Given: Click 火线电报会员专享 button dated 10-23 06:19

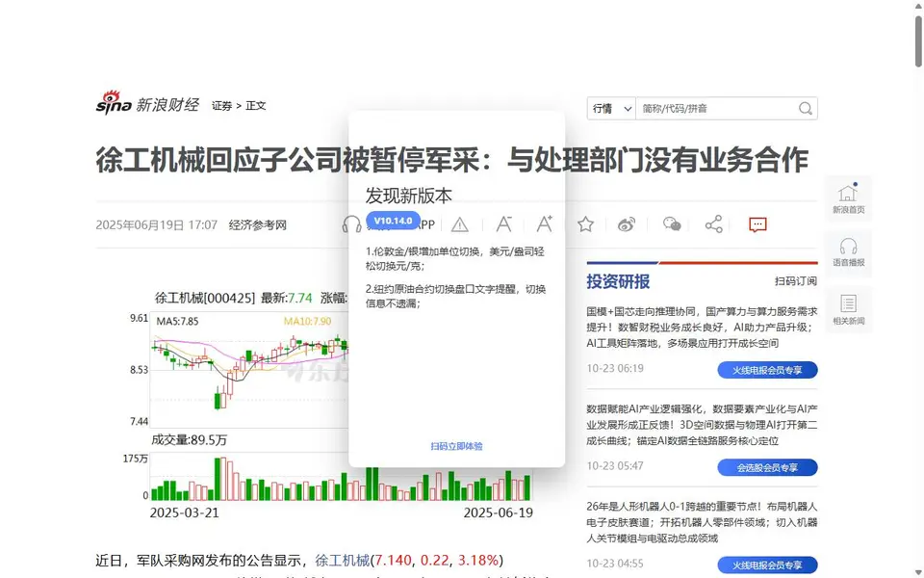Looking at the screenshot, I should point(767,370).
